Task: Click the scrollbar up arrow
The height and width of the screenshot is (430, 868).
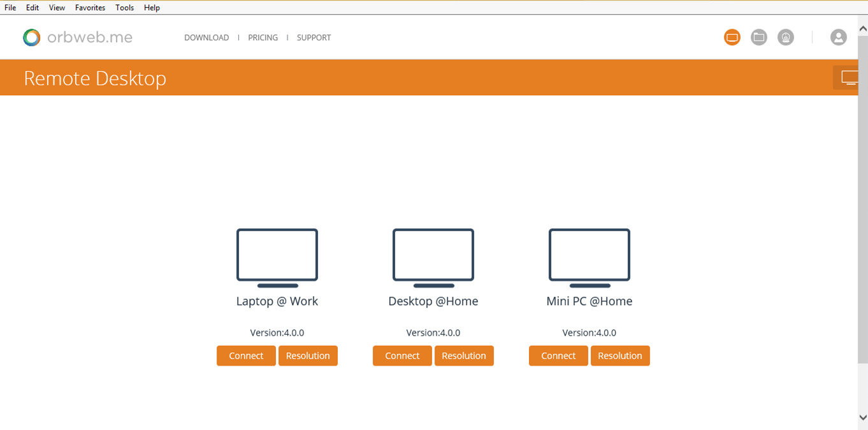Action: (x=863, y=27)
